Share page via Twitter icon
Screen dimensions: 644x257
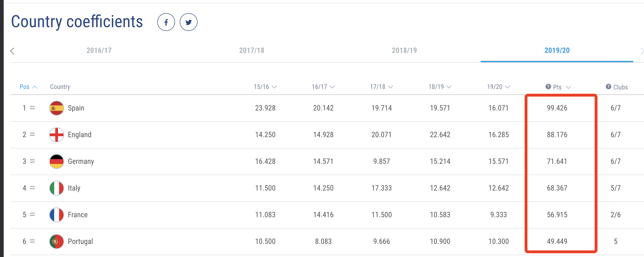(189, 22)
